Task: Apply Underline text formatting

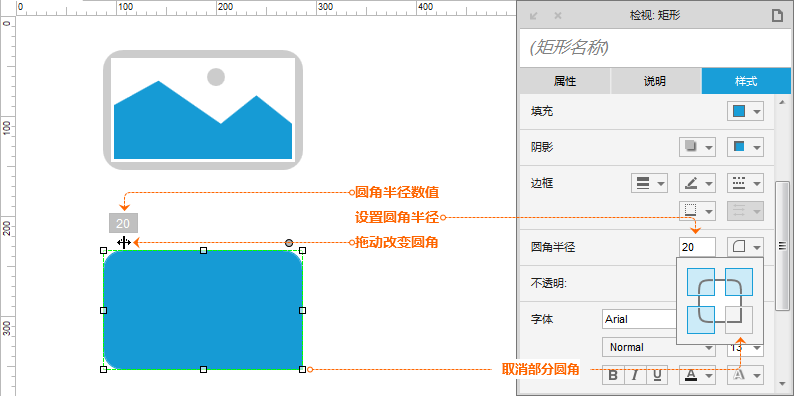Action: [x=657, y=375]
